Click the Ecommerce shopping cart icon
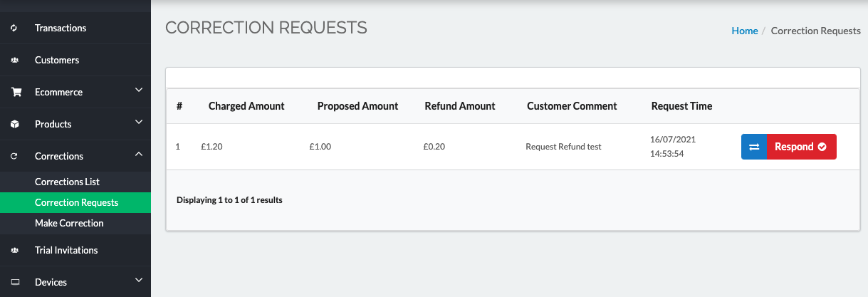This screenshot has height=297, width=868. click(15, 93)
